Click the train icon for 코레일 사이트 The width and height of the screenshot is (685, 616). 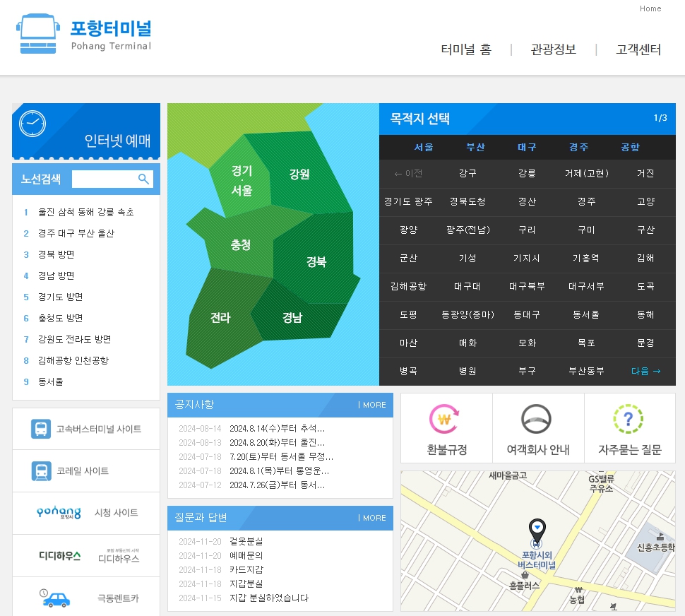tap(40, 470)
